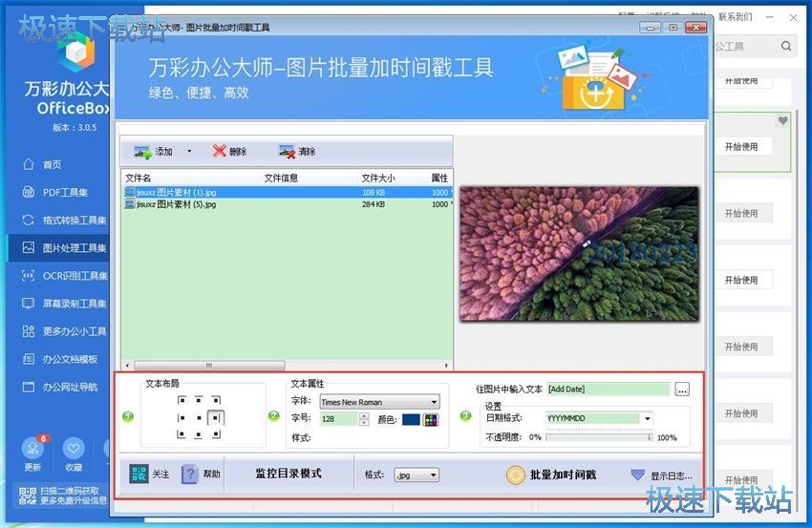Select file jisuxz 图片素材 (1).jpg row
Image resolution: width=812 pixels, height=528 pixels.
pyautogui.click(x=287, y=192)
